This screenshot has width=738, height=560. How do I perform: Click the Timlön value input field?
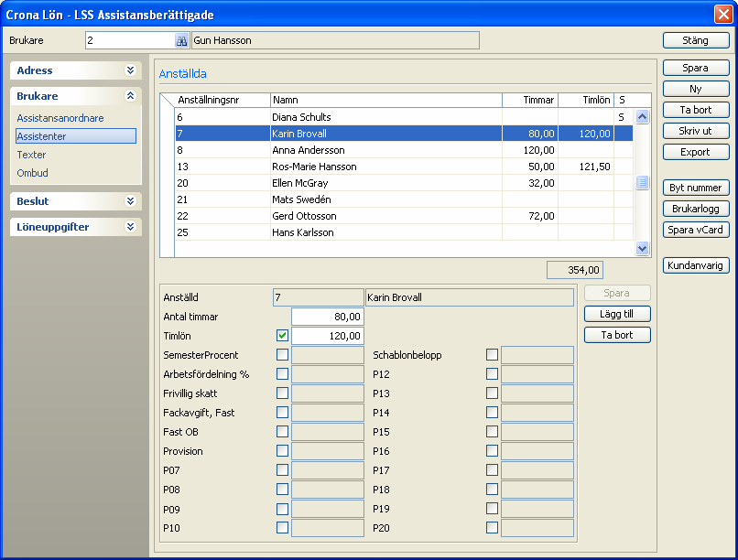[x=328, y=336]
